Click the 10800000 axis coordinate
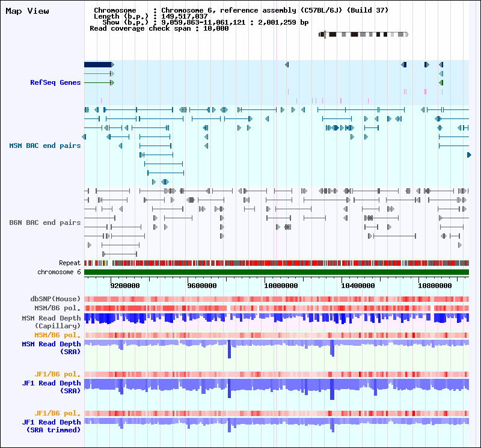481x448 pixels. point(435,286)
